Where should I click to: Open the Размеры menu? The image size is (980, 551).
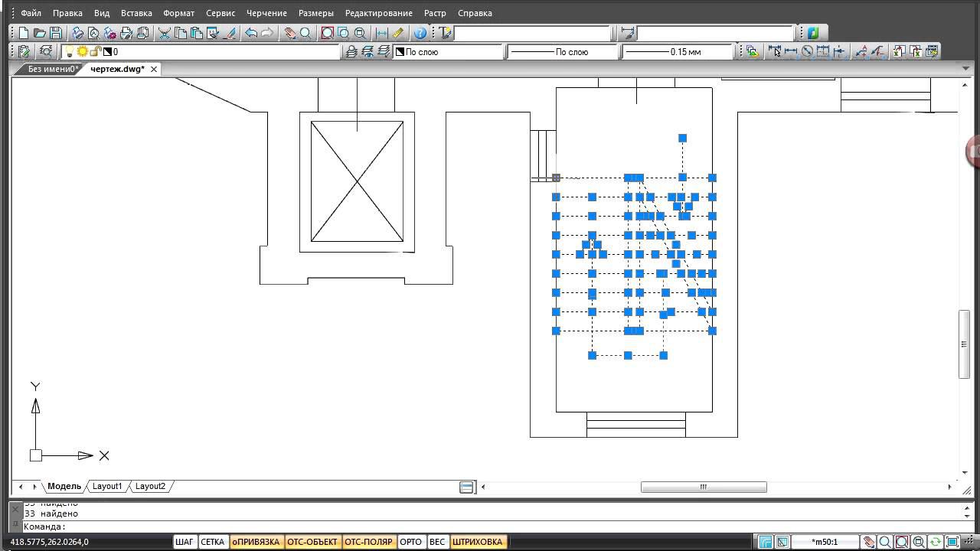pos(315,13)
